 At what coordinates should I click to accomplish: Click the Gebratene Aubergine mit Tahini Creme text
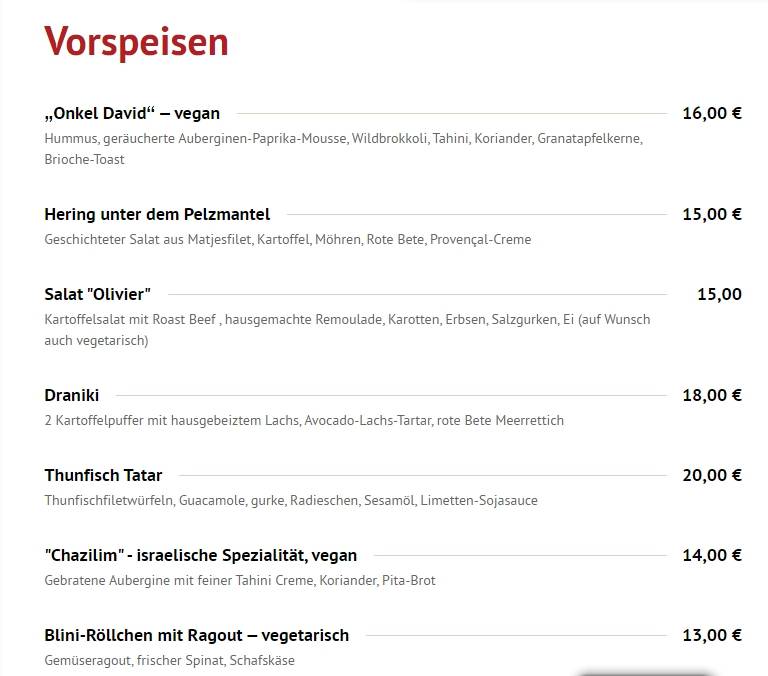pyautogui.click(x=240, y=580)
